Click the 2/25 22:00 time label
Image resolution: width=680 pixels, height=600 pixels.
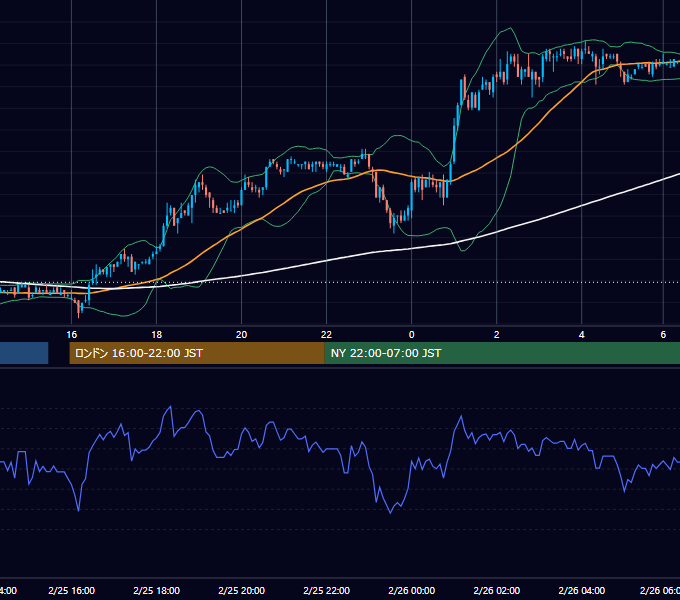pos(327,590)
